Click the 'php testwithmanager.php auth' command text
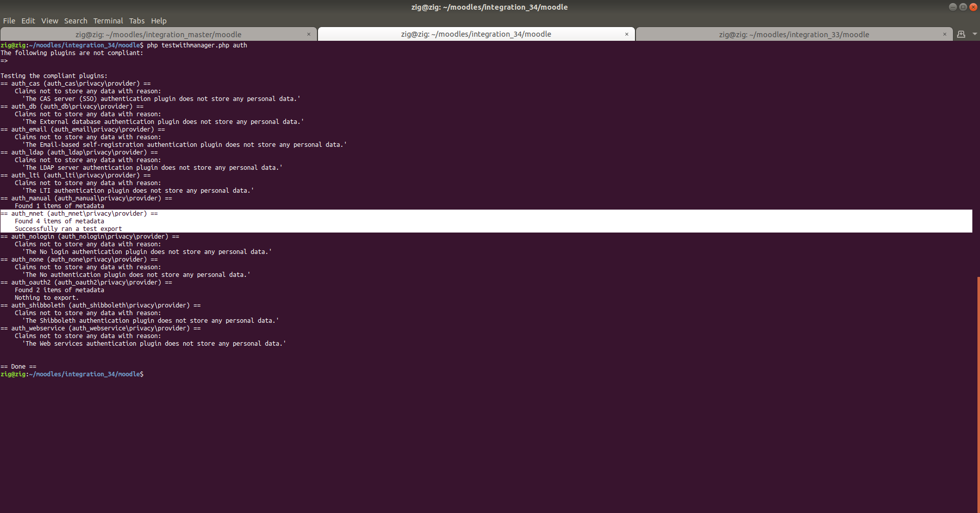The height and width of the screenshot is (513, 980). 197,45
